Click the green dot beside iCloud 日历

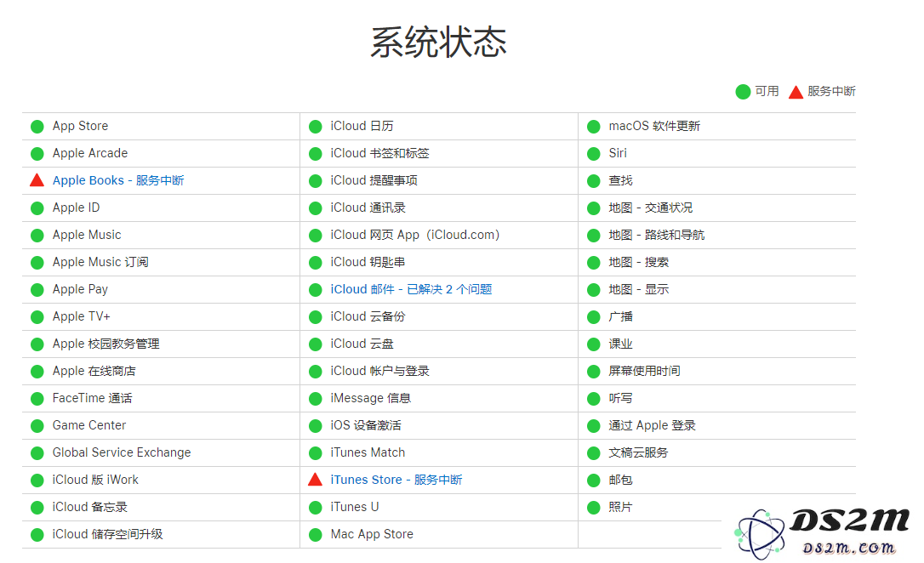point(316,127)
